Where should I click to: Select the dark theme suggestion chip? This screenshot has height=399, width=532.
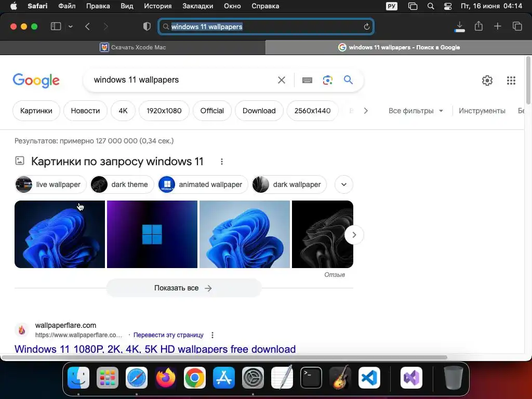coord(122,184)
